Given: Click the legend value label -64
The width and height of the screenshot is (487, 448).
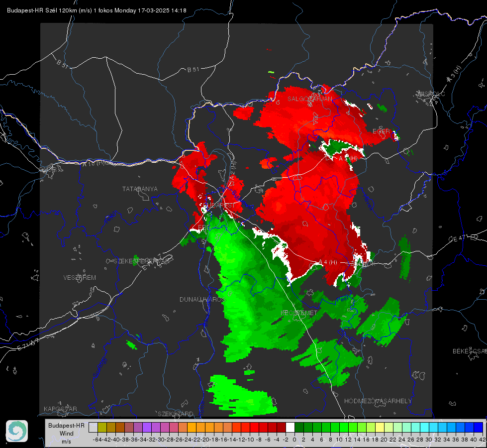Looking at the screenshot, I should [x=97, y=440].
